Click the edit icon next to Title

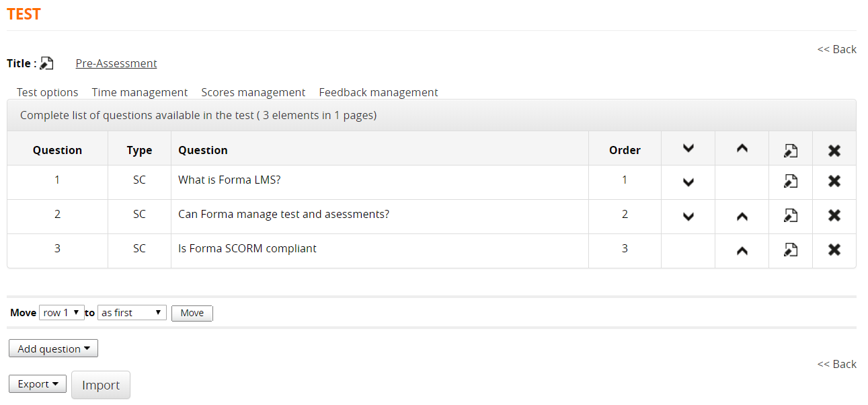tap(46, 63)
